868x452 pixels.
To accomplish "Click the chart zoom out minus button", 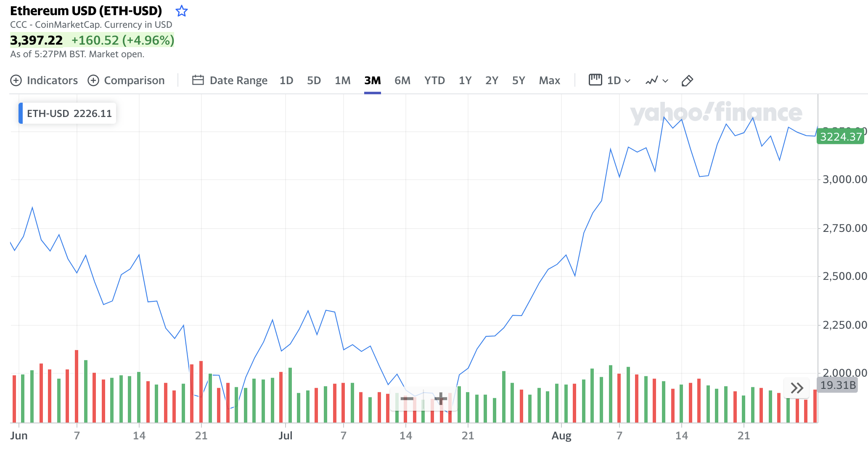I will (407, 398).
